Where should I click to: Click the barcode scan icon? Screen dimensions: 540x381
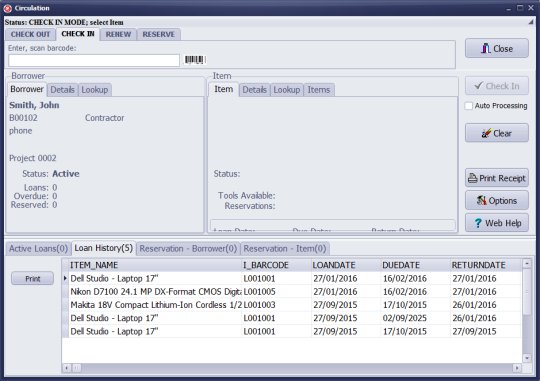[x=195, y=60]
